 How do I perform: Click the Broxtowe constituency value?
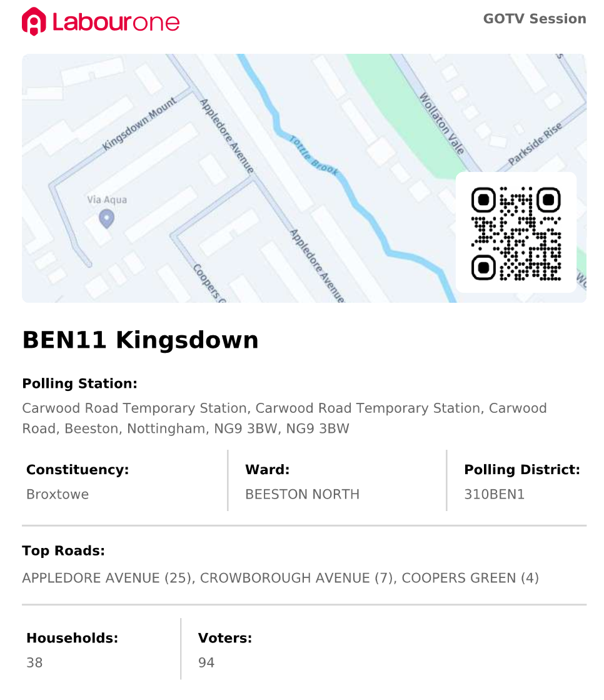pyautogui.click(x=58, y=494)
